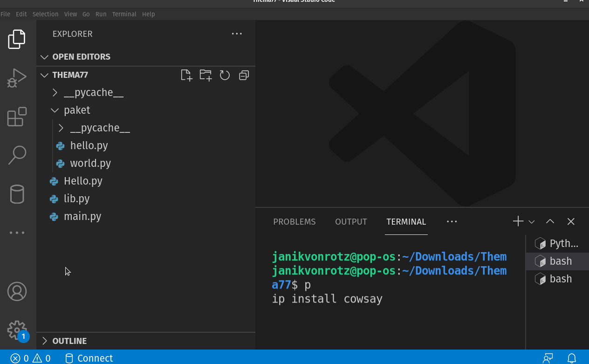Open the Run and Debug view

(x=17, y=78)
